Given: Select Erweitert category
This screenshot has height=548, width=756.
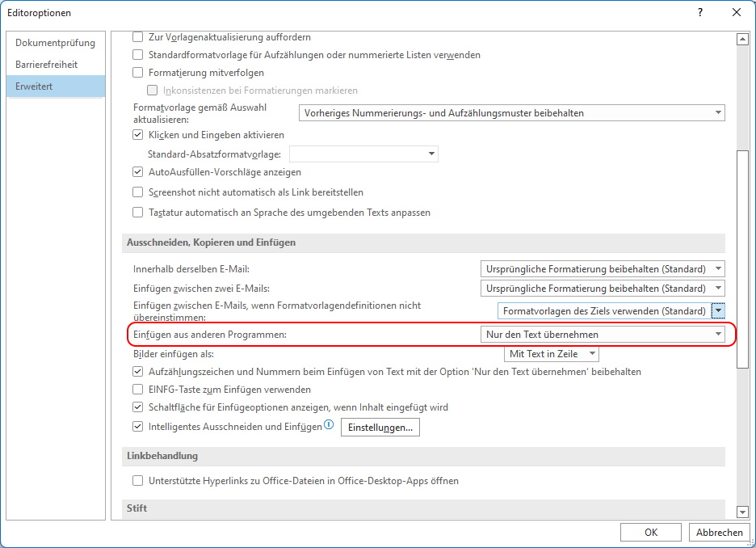Looking at the screenshot, I should coord(56,86).
